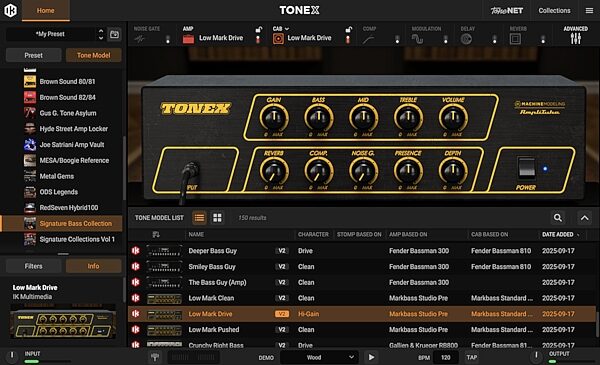The height and width of the screenshot is (365, 600).
Task: Flip the amp POWER rocker switch
Action: [527, 168]
